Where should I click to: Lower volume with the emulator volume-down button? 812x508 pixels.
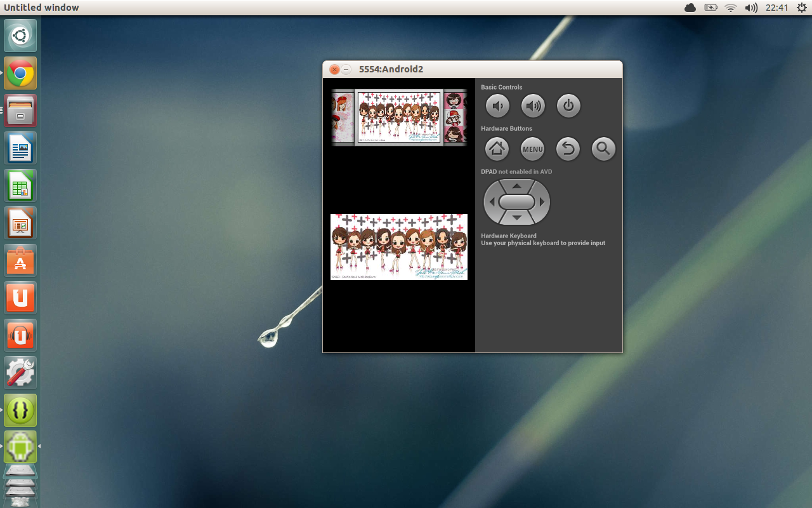coord(497,106)
